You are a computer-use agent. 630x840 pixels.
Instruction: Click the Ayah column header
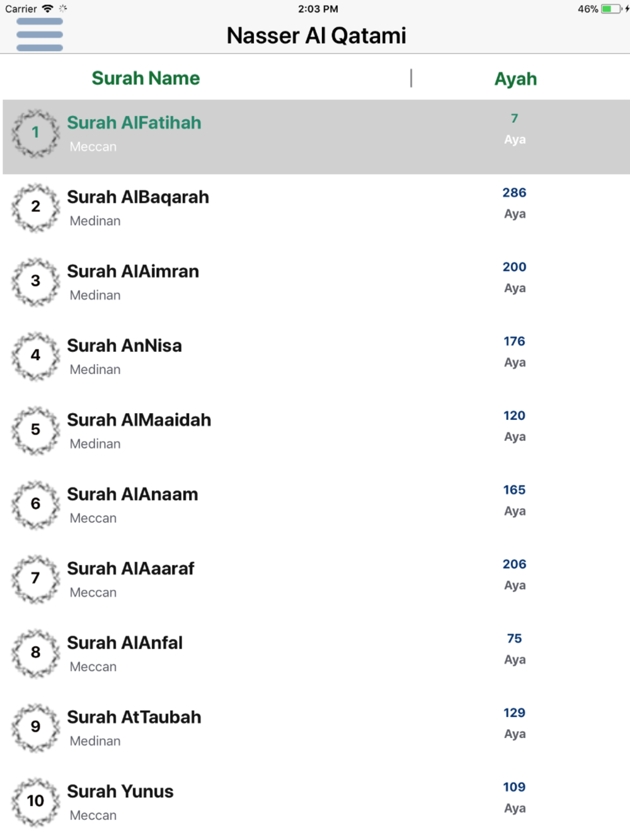click(515, 79)
